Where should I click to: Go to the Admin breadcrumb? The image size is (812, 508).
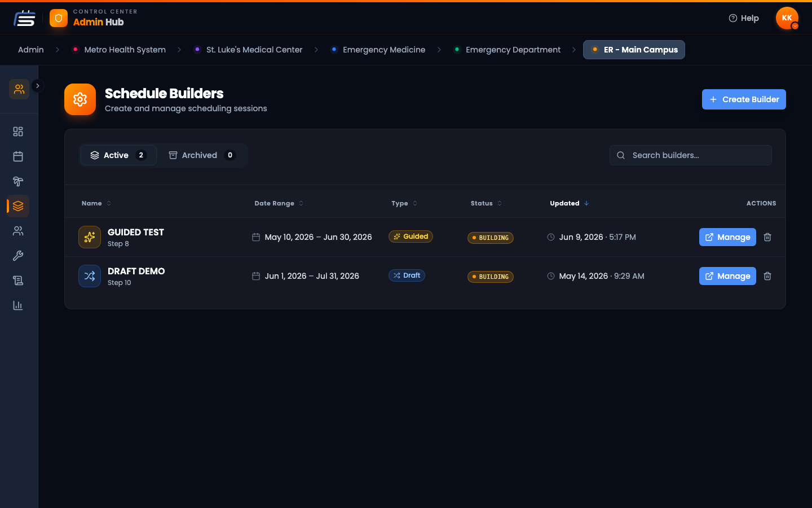31,50
